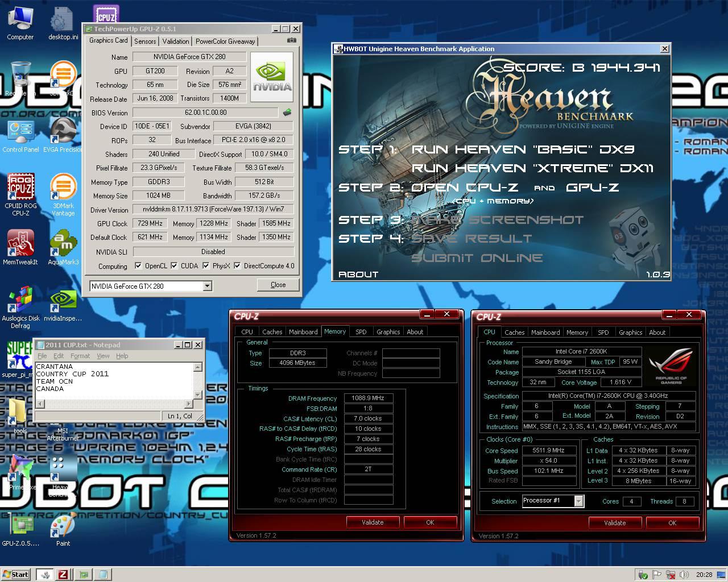This screenshot has width=728, height=582.
Task: Click the FileZilla-style red Z taskbar icon
Action: click(x=63, y=574)
